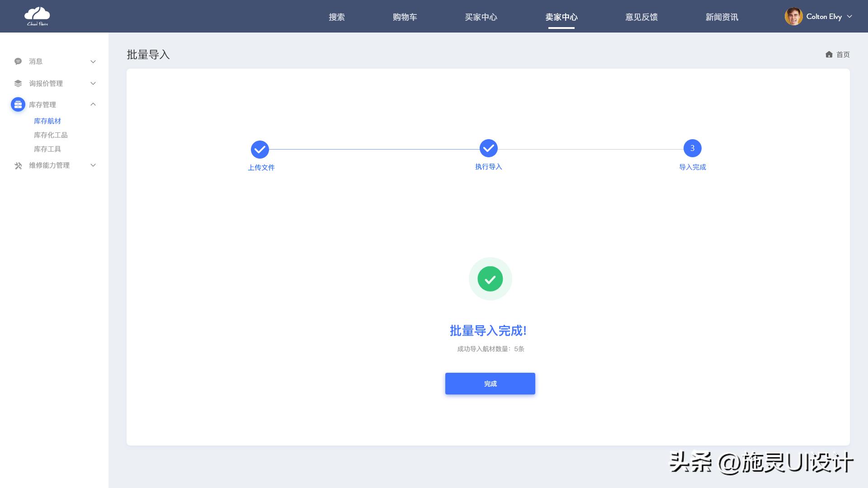
Task: Click the completed checkmark above 上传文件
Action: click(261, 148)
